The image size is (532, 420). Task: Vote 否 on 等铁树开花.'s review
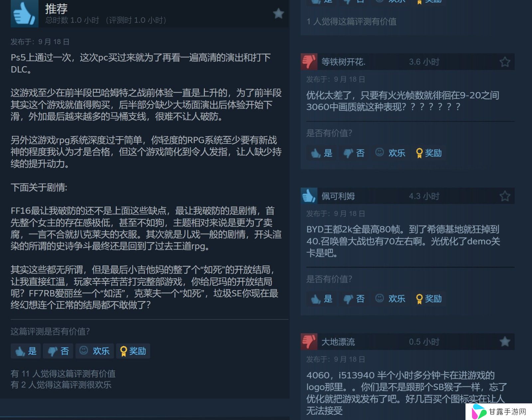click(x=354, y=153)
